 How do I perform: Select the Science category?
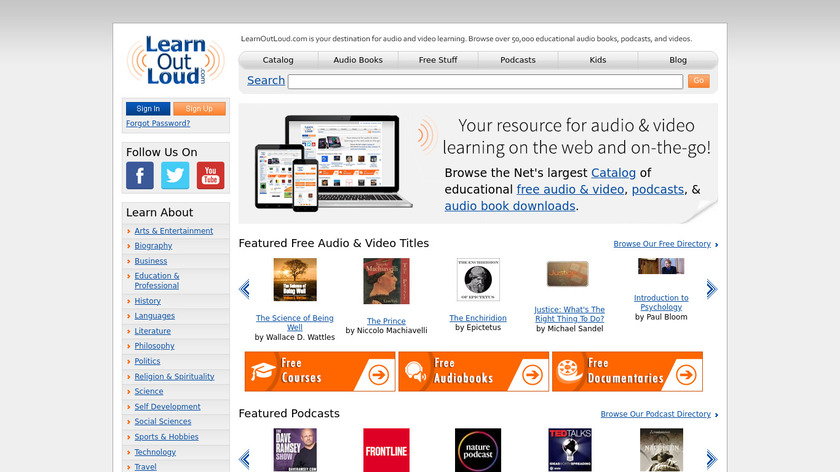(149, 392)
